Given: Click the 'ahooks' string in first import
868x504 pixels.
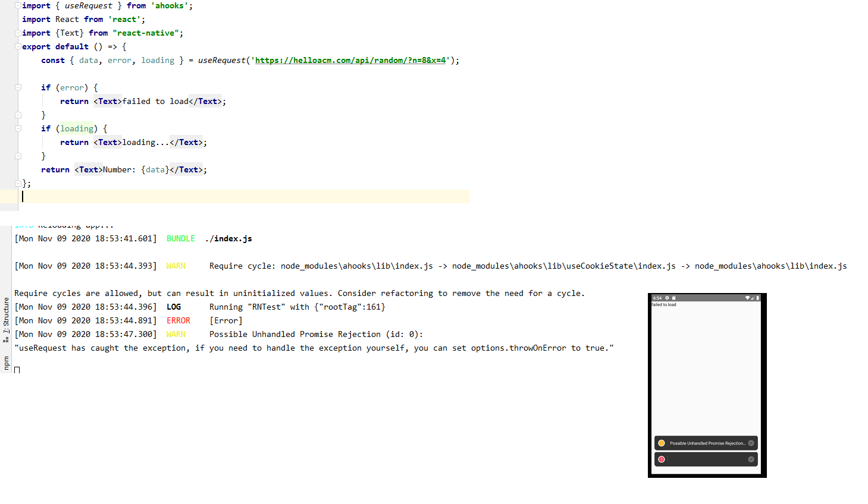Looking at the screenshot, I should click(x=170, y=5).
